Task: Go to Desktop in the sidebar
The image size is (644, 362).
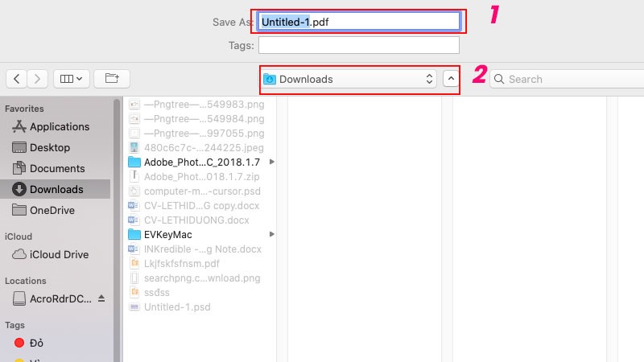Action: click(x=49, y=147)
